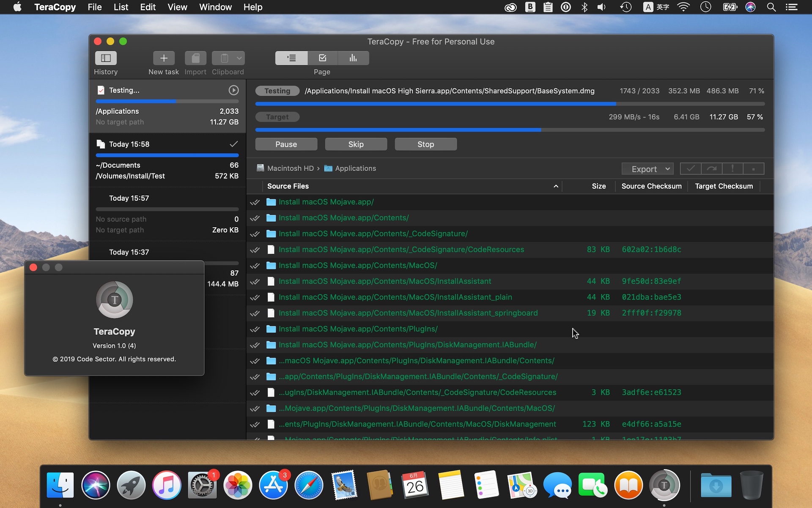Click file icon of MacOS/InstallAssistant row
The width and height of the screenshot is (812, 508).
point(271,282)
